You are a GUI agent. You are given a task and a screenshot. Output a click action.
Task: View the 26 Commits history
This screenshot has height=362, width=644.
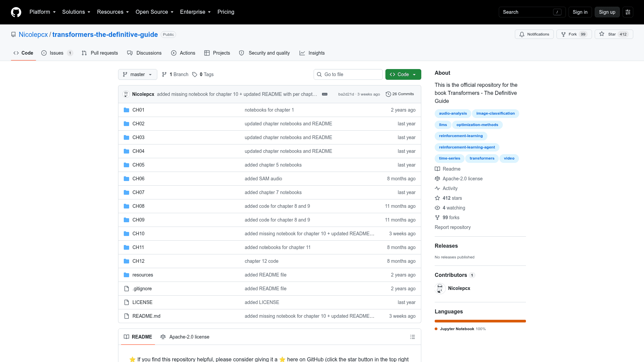(x=400, y=94)
